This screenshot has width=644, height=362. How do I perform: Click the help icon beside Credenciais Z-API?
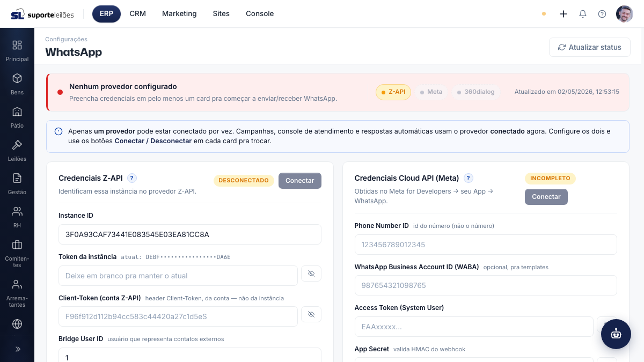point(132,178)
